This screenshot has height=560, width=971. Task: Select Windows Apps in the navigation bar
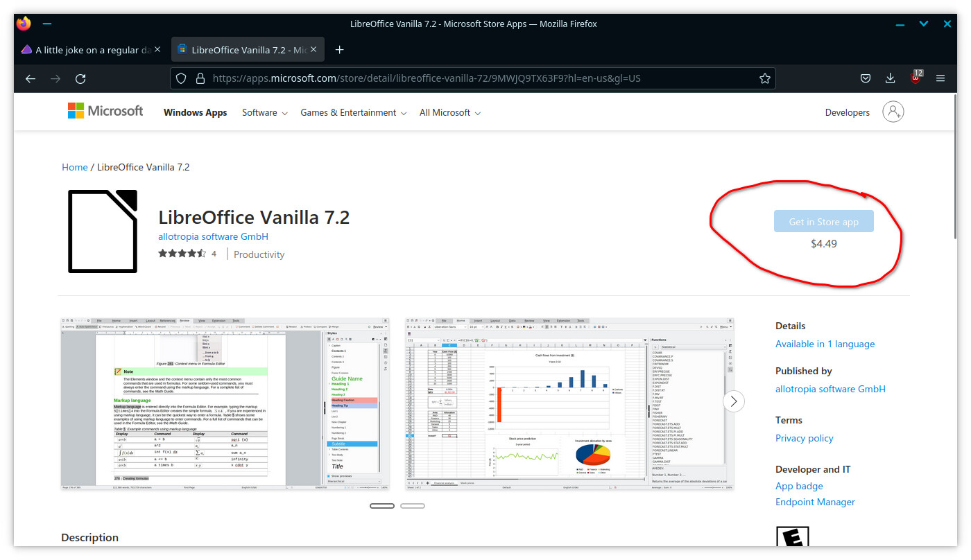click(x=195, y=112)
